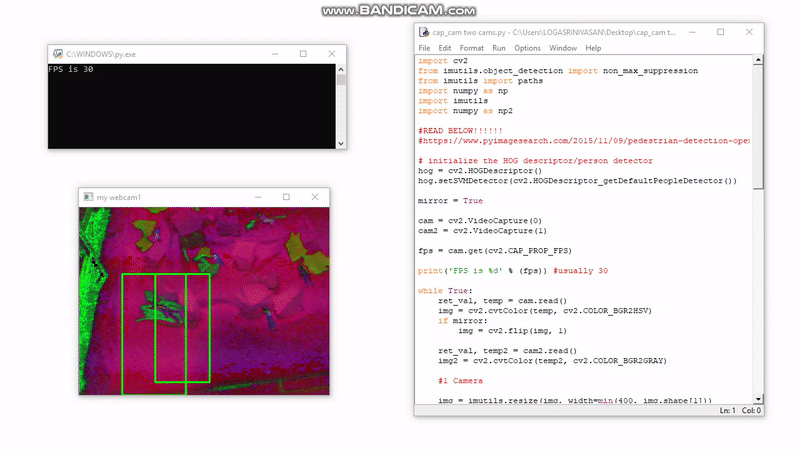Click the my webcam1 window icon
This screenshot has height=450, width=800.
(x=88, y=197)
